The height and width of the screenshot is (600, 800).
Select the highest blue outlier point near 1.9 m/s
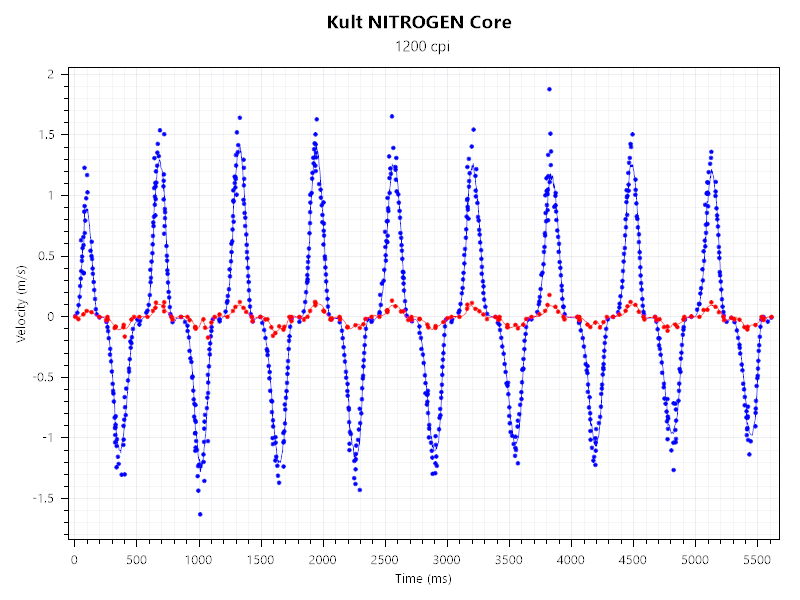[549, 89]
